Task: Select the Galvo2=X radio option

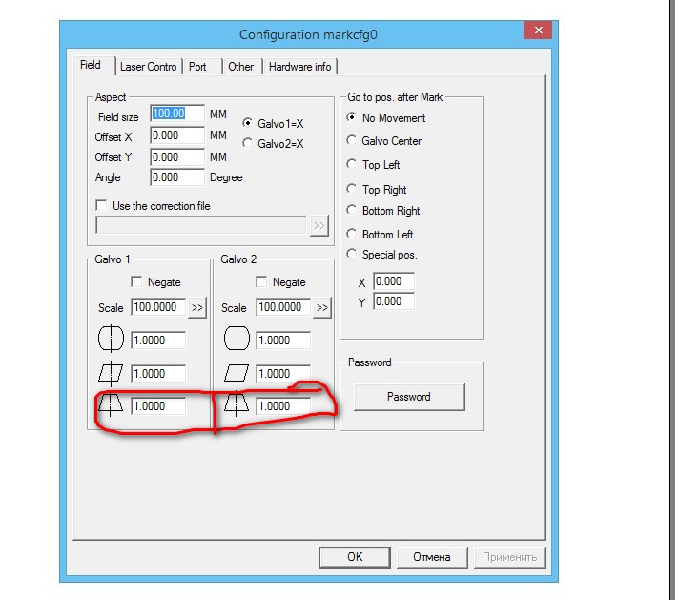Action: coord(249,143)
